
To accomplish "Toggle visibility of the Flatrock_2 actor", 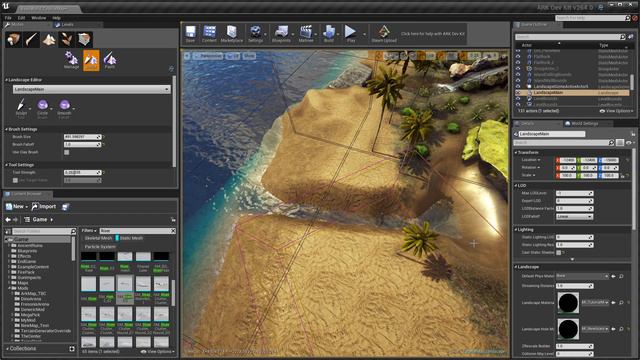I will pos(518,62).
